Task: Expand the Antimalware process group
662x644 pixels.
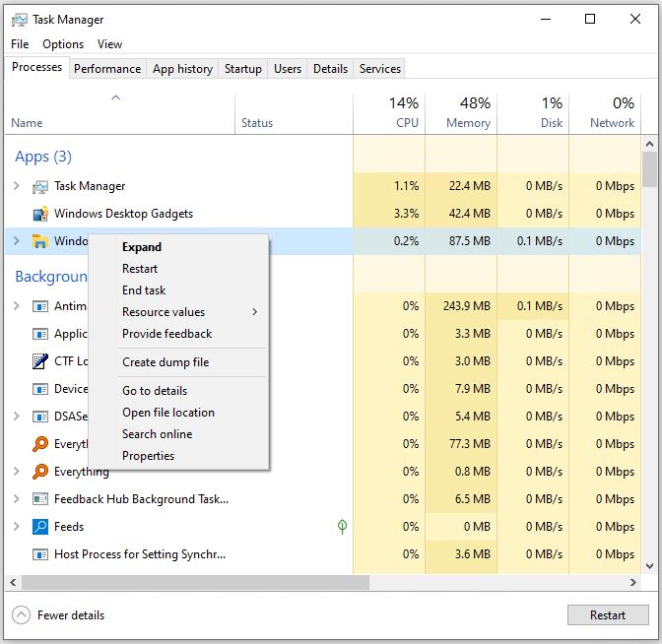Action: tap(17, 306)
